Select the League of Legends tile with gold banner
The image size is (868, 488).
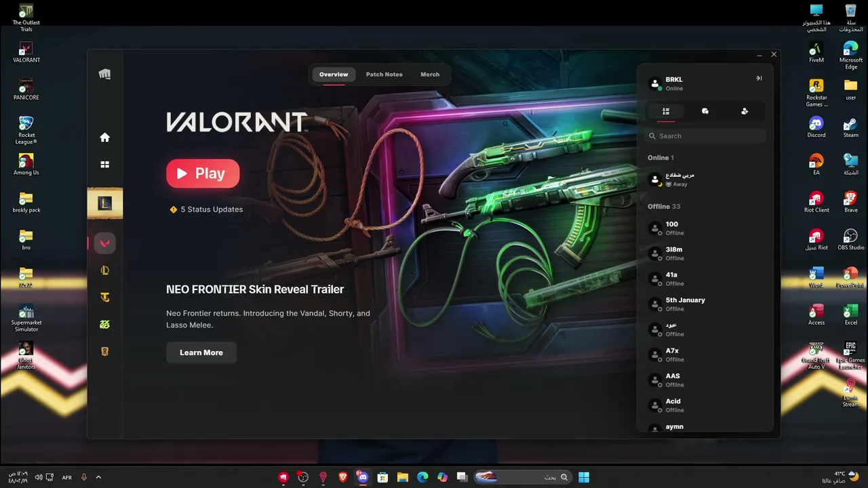coord(104,203)
